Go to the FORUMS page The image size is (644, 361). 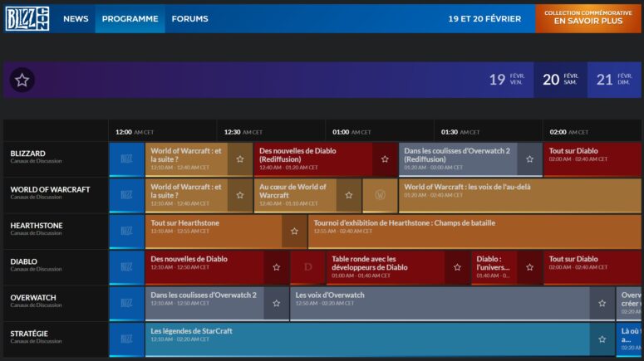pyautogui.click(x=190, y=18)
